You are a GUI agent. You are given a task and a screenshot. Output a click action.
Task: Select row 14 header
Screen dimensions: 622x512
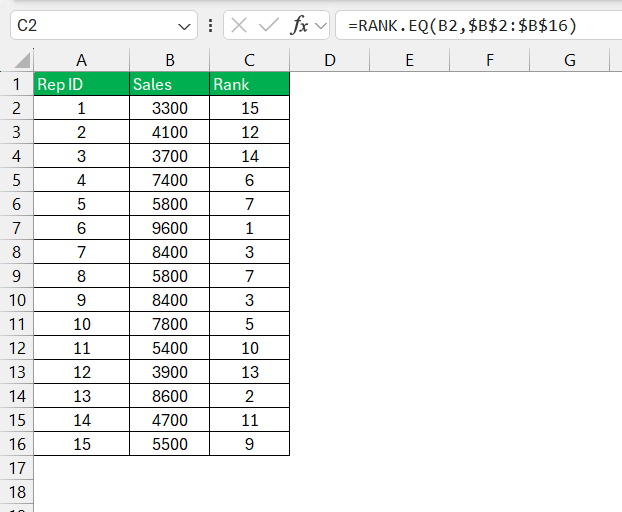coord(16,396)
